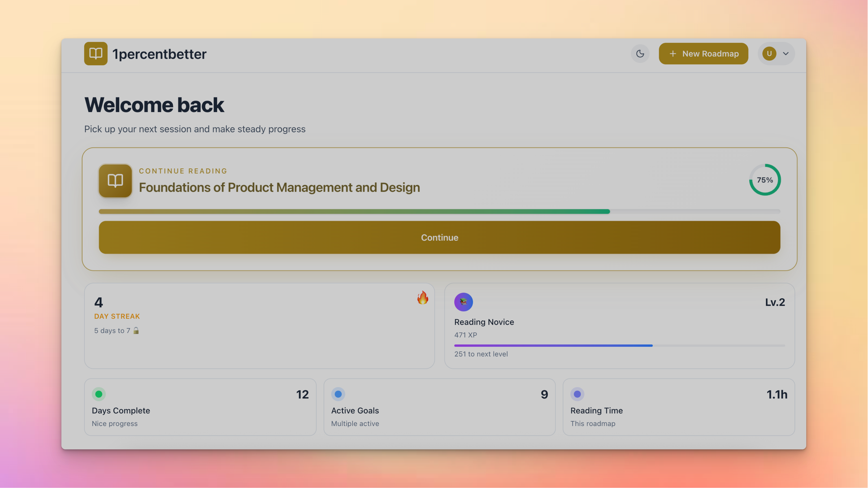Click the lock icon next to streak goal
868x488 pixels.
pos(136,330)
